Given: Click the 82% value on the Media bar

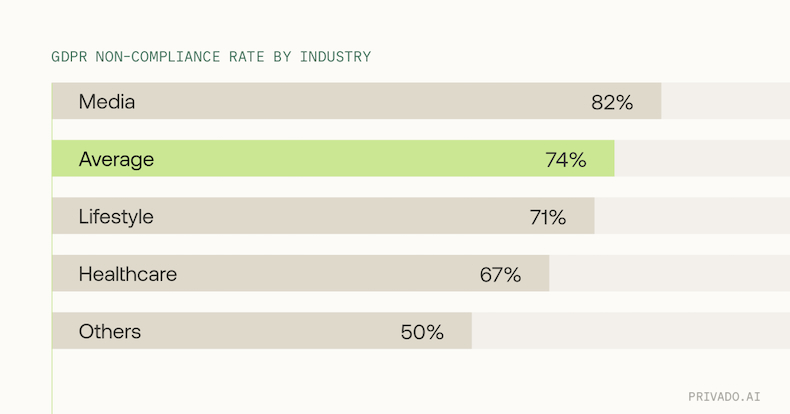Looking at the screenshot, I should (x=612, y=102).
